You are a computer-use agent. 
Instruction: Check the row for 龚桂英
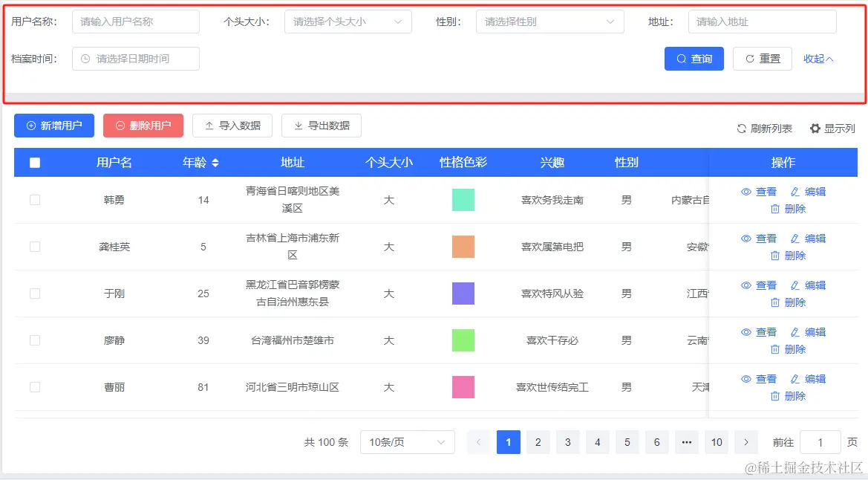[35, 247]
